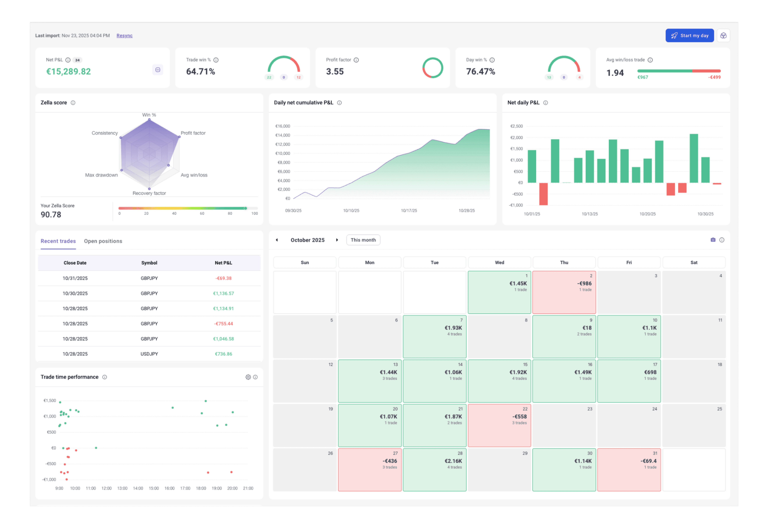Click the Zella score info icon

pyautogui.click(x=73, y=103)
